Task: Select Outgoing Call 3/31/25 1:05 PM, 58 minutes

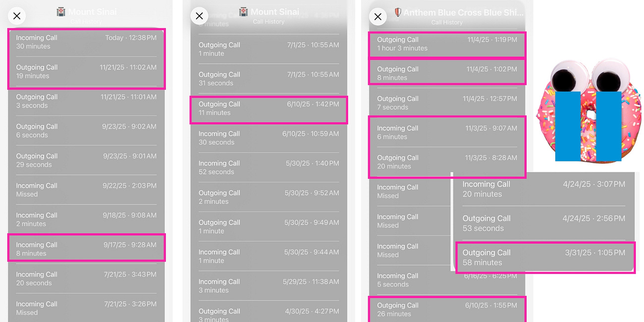Action: (x=544, y=257)
